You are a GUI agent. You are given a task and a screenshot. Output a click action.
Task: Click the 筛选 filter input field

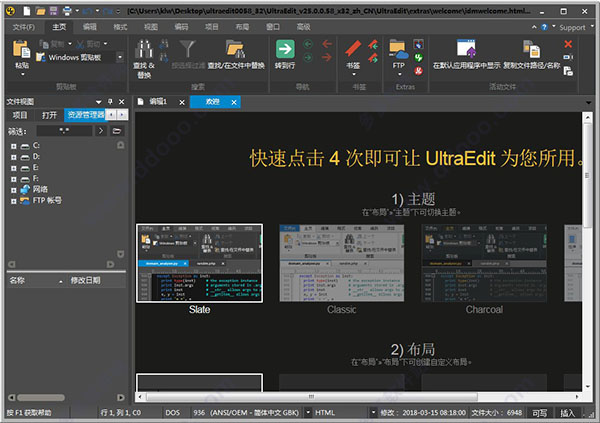pyautogui.click(x=64, y=131)
